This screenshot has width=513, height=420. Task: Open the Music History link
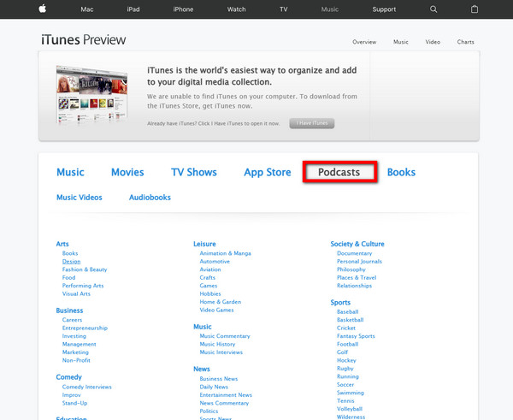click(x=217, y=345)
